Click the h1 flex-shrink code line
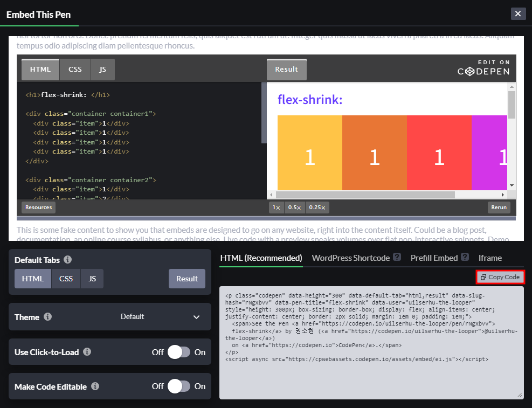The width and height of the screenshot is (532, 408). 67,95
